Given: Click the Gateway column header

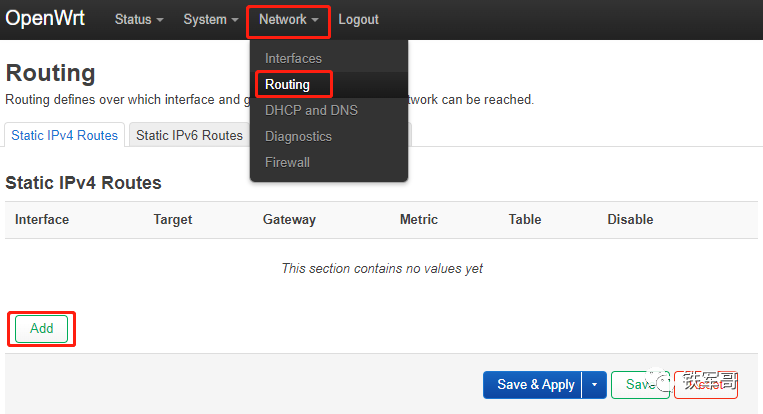Looking at the screenshot, I should (289, 219).
